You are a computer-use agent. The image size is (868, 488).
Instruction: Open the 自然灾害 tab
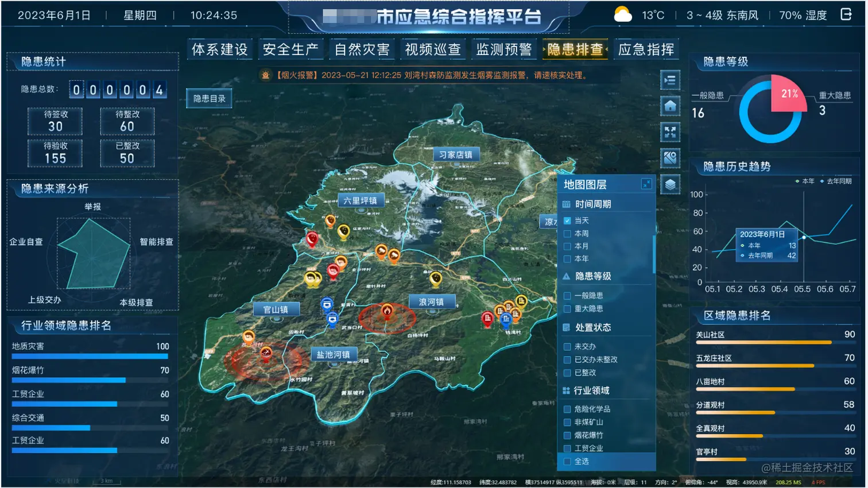tap(362, 50)
